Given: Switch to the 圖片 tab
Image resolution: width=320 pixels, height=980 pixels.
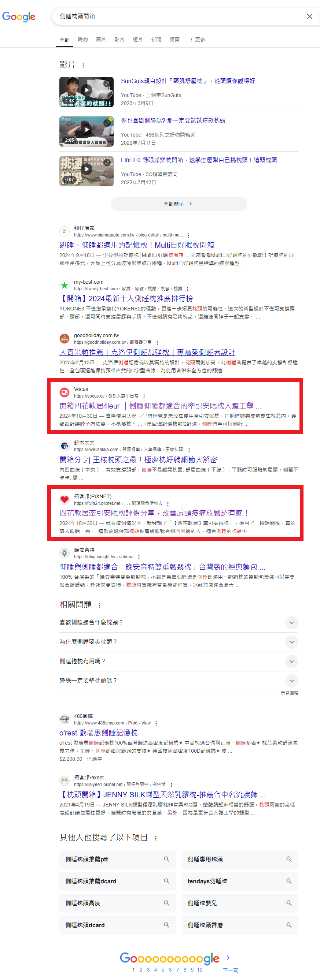Looking at the screenshot, I should click(101, 40).
